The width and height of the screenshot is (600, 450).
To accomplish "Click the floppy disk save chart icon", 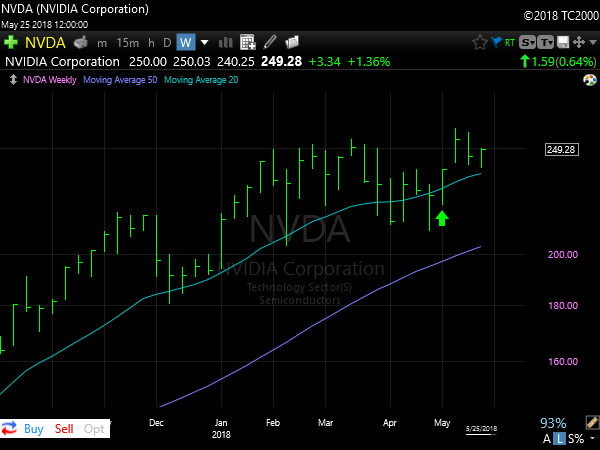I will pos(563,42).
